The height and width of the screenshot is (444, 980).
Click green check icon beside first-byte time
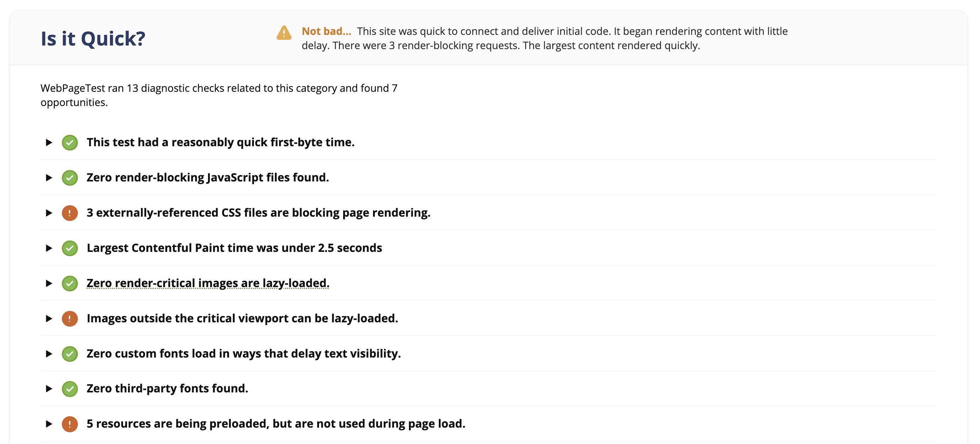70,142
